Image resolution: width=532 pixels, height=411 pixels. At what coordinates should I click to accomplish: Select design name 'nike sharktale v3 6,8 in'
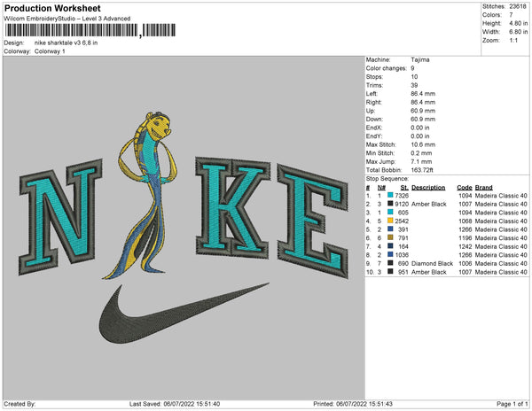click(66, 43)
